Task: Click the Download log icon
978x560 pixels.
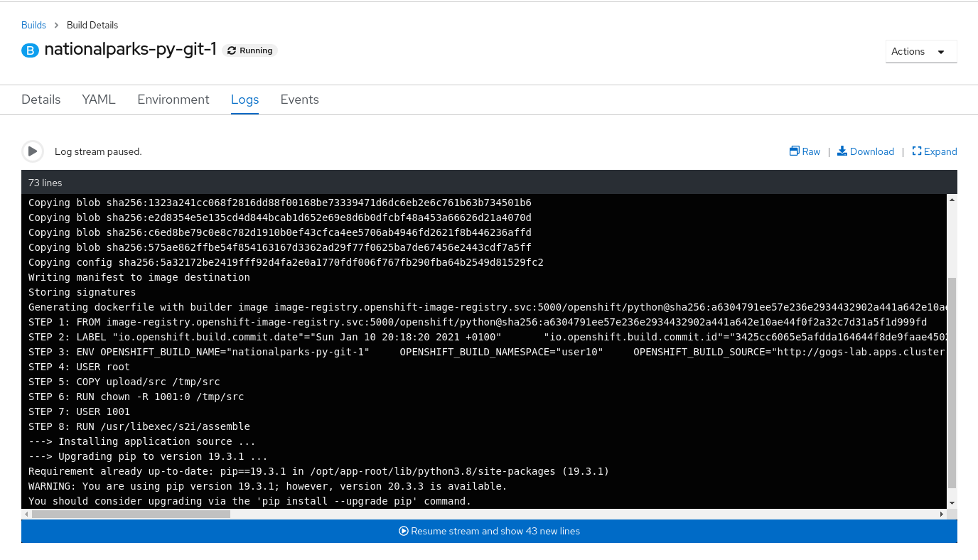Action: coord(842,151)
